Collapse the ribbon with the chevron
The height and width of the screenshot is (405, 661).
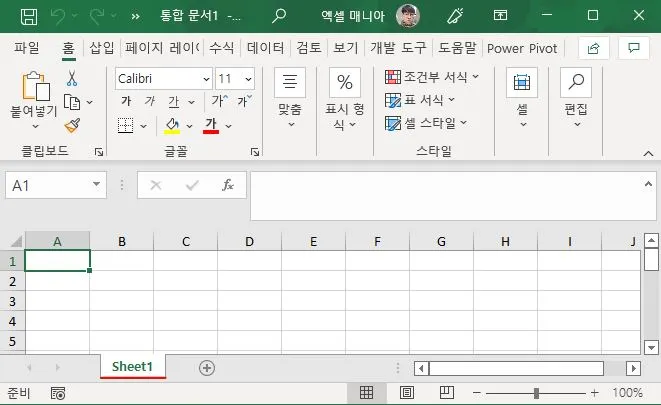click(648, 154)
